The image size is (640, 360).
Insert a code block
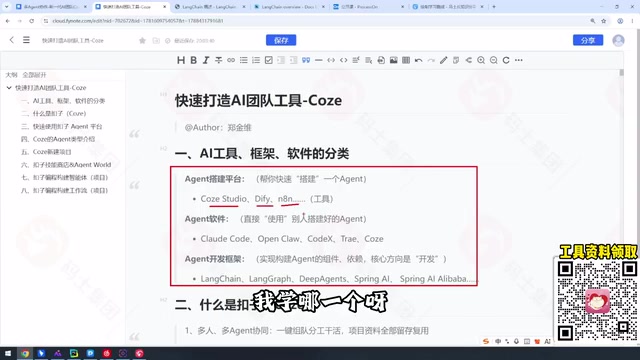[x=344, y=60]
